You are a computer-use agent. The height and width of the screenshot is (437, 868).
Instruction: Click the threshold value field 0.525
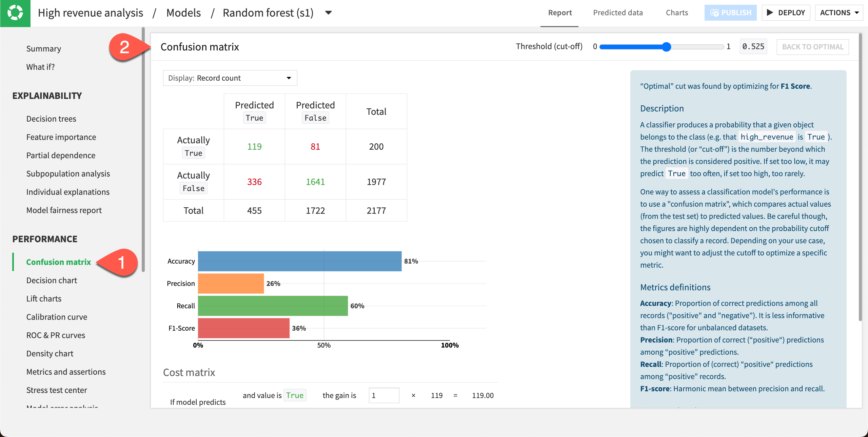pyautogui.click(x=753, y=47)
